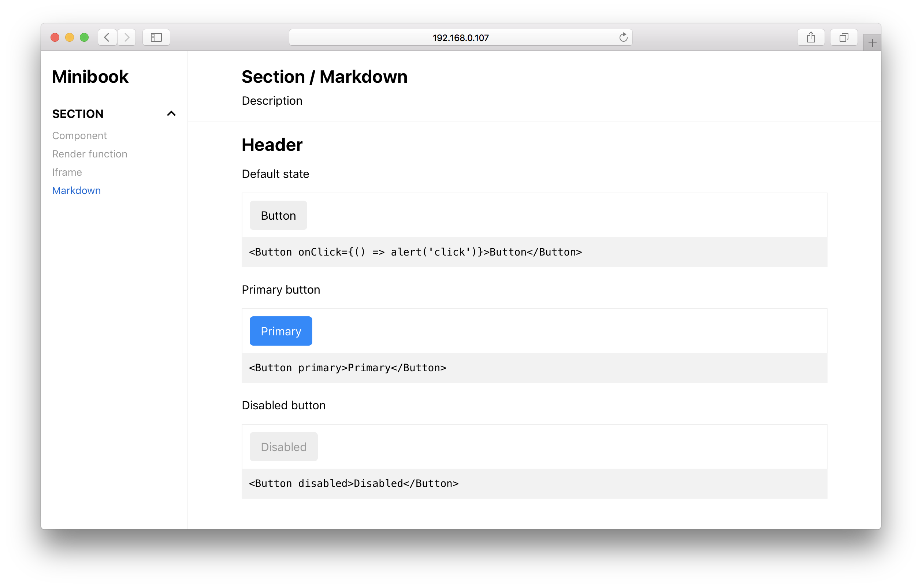Reload the page with refresh icon
922x588 pixels.
pos(623,37)
